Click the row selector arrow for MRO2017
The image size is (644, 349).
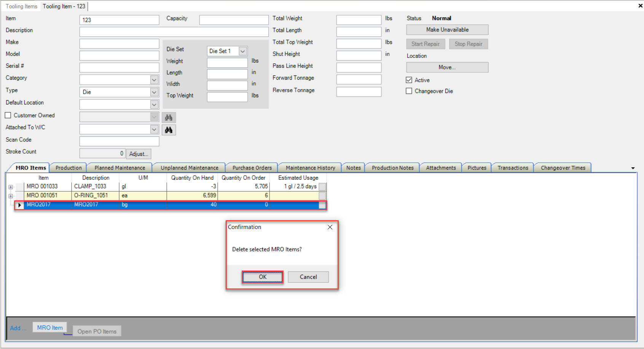tap(20, 205)
